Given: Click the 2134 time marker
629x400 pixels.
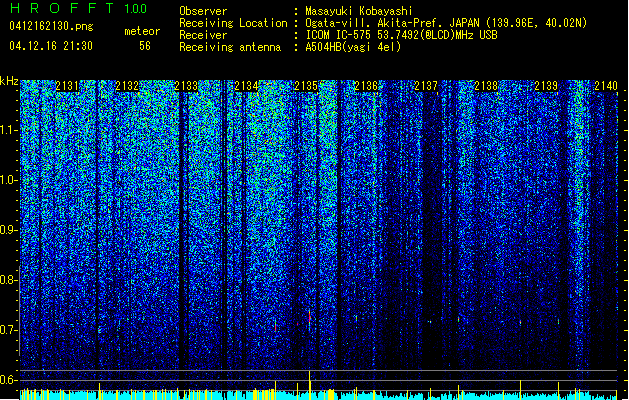Looking at the screenshot, I should [x=246, y=86].
